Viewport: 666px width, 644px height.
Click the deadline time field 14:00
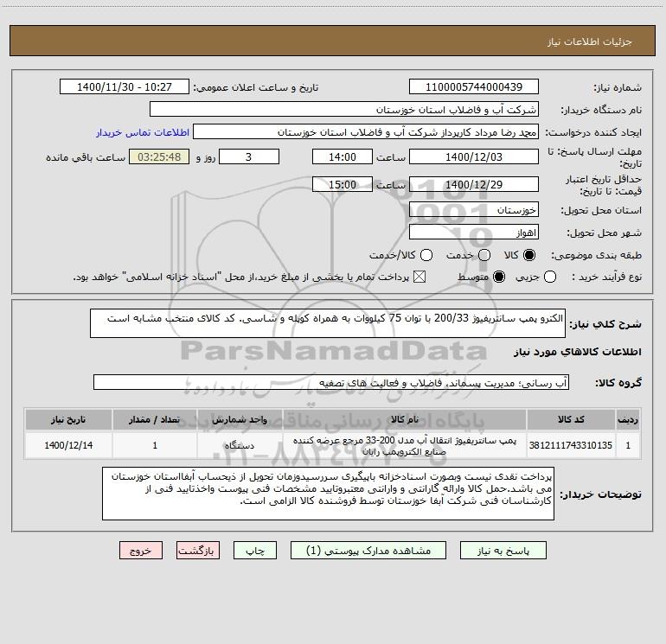click(343, 156)
